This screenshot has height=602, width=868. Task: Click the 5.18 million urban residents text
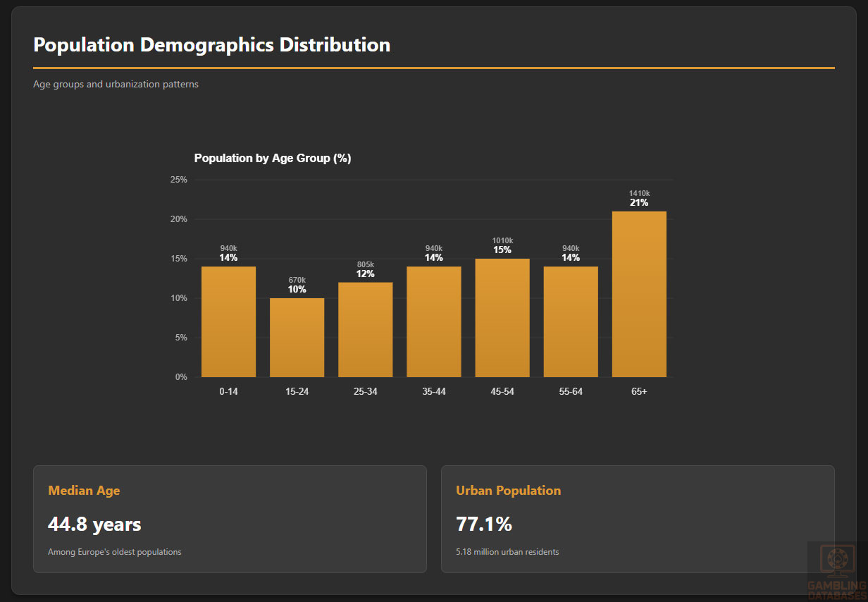click(x=507, y=552)
